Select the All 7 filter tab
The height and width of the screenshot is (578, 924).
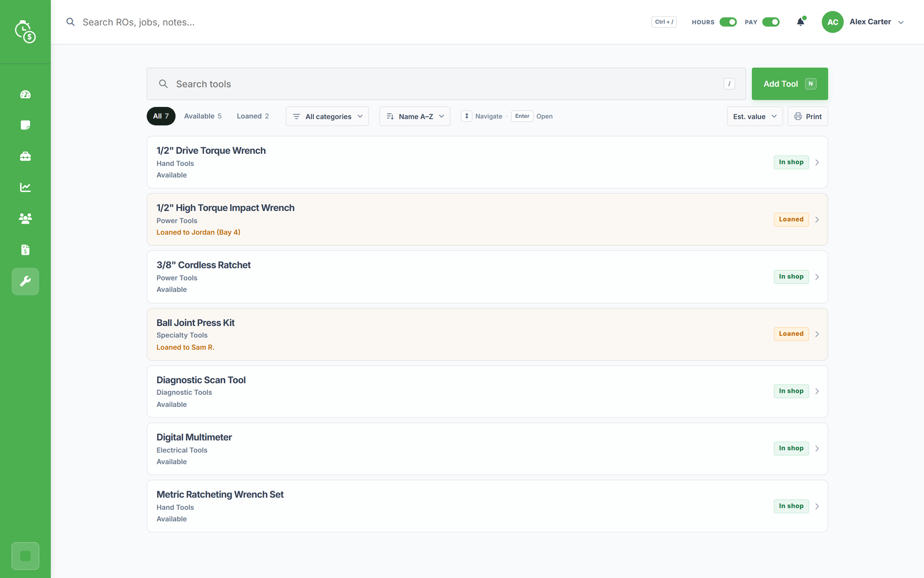161,116
